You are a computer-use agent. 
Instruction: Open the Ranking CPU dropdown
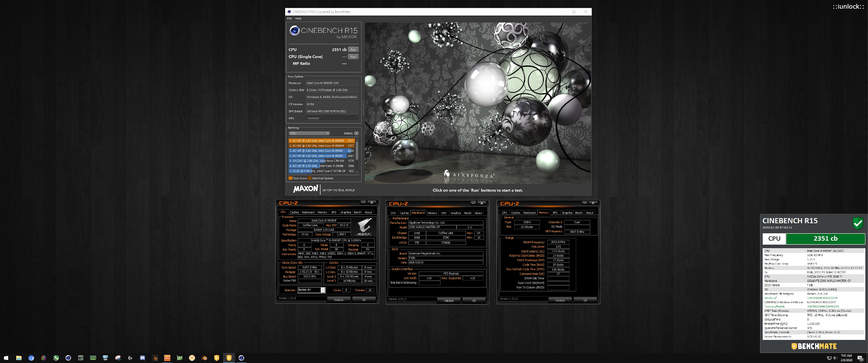click(309, 134)
